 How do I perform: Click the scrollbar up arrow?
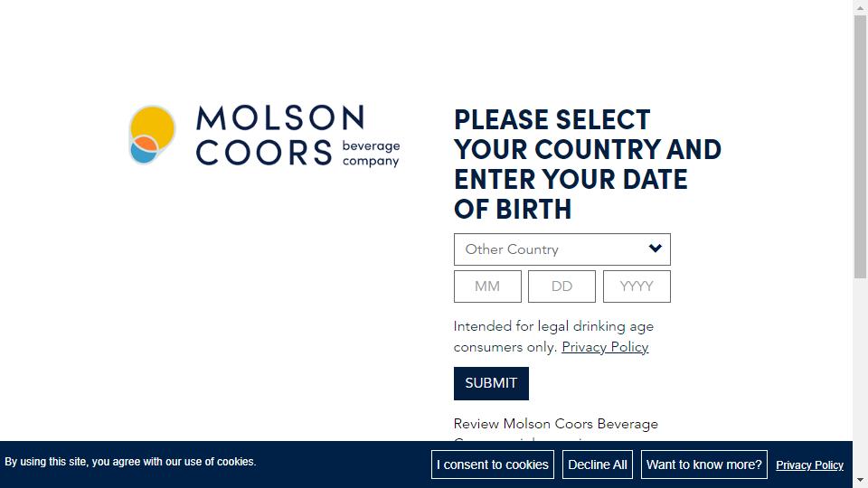860,8
